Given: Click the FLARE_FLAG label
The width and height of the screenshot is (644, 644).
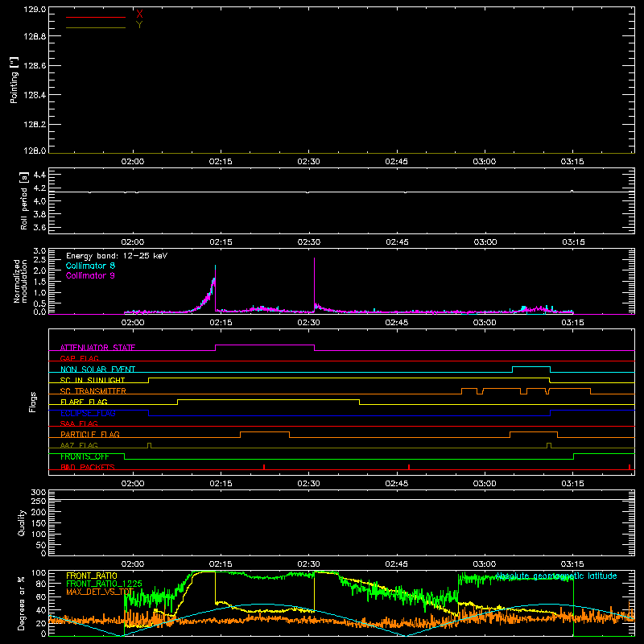Looking at the screenshot, I should pos(84,402).
